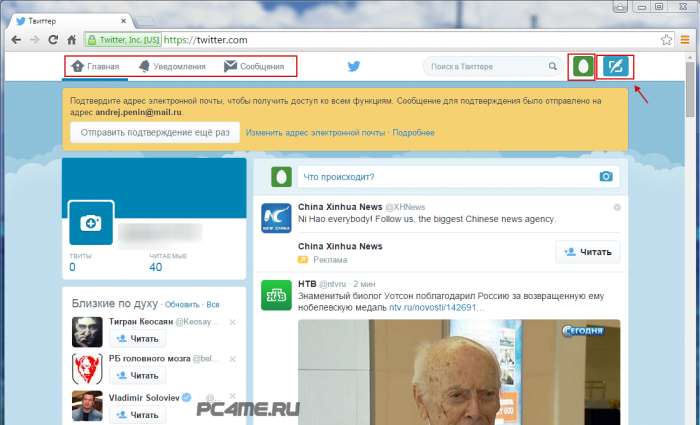Click Изменить адрес электронной почты link

[316, 132]
